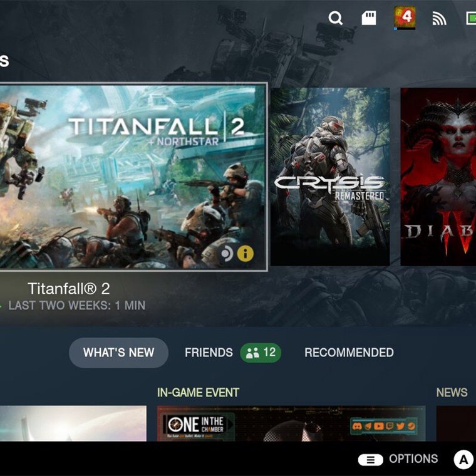This screenshot has width=476, height=476.
Task: Select the WHAT'S NEW tab
Action: coord(118,353)
